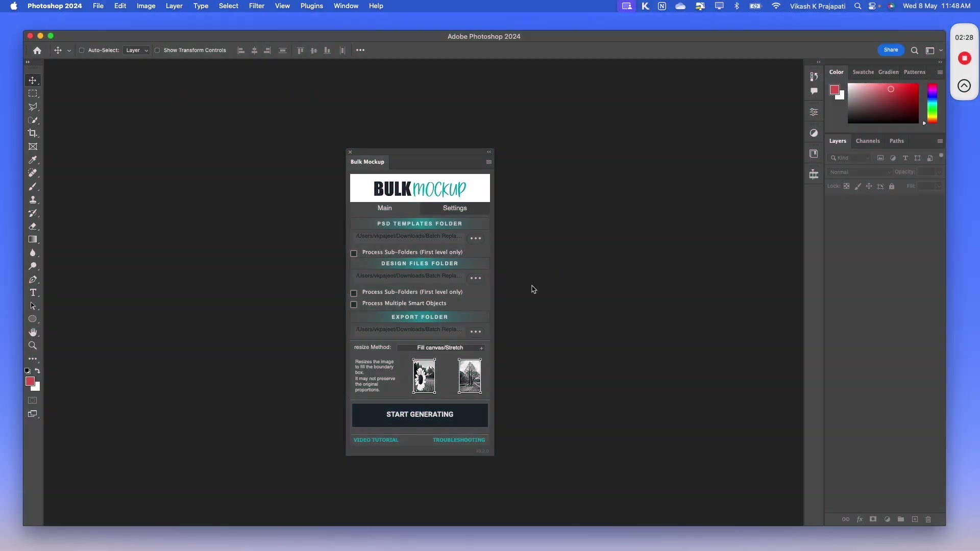Open the Video Tutorial link
Screen dimensions: 980x551
point(376,440)
